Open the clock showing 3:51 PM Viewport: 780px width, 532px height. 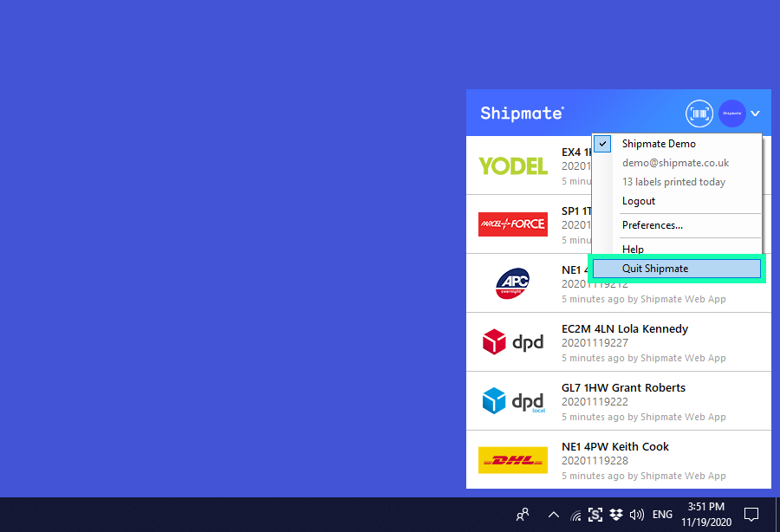tap(705, 515)
